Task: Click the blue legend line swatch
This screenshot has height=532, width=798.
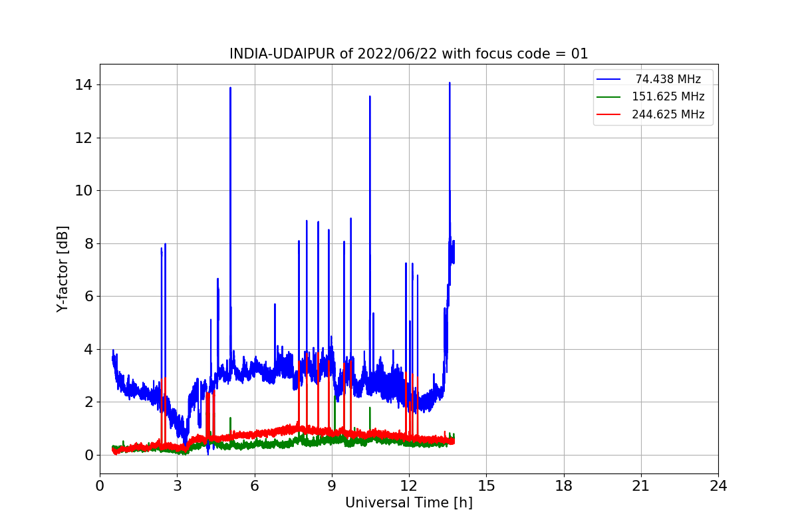Action: click(x=608, y=79)
